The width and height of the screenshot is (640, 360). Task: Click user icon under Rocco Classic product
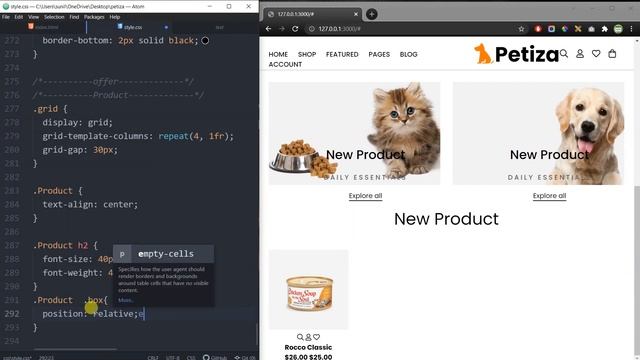point(308,337)
